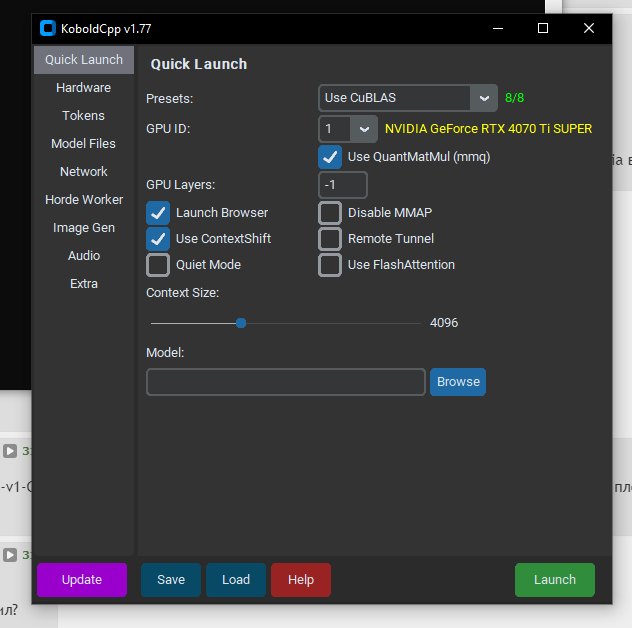Switch to the Tokens tab

pos(83,116)
